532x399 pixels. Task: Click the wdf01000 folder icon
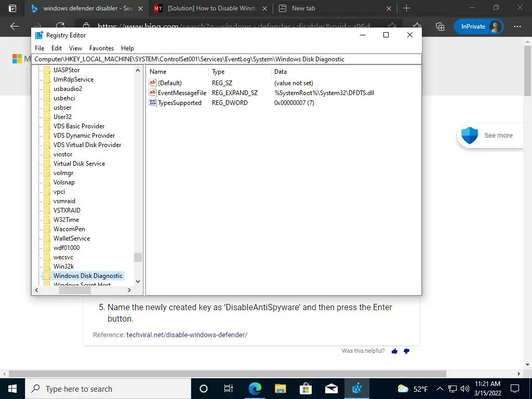click(x=47, y=248)
